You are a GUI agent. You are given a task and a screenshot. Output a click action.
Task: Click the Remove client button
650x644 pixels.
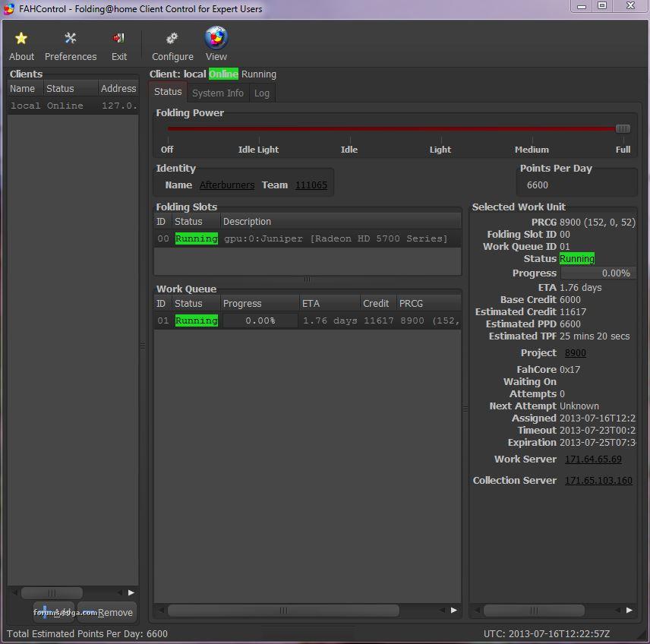click(x=107, y=612)
